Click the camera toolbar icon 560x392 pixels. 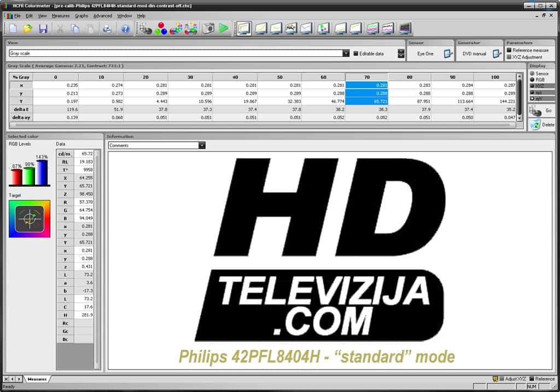[208, 28]
